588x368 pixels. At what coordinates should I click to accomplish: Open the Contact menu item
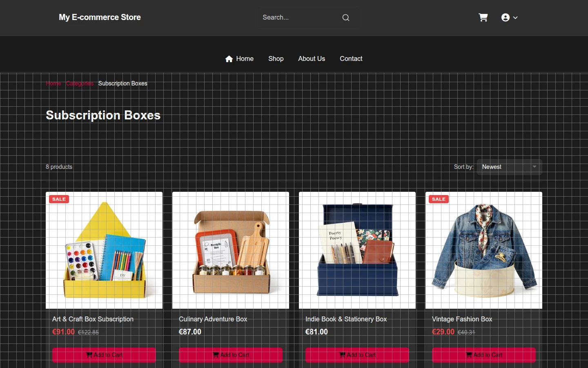coord(351,58)
